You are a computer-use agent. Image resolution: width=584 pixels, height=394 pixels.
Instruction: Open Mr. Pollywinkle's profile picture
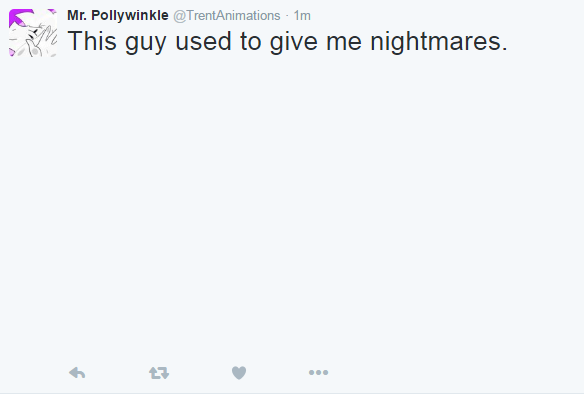[33, 33]
